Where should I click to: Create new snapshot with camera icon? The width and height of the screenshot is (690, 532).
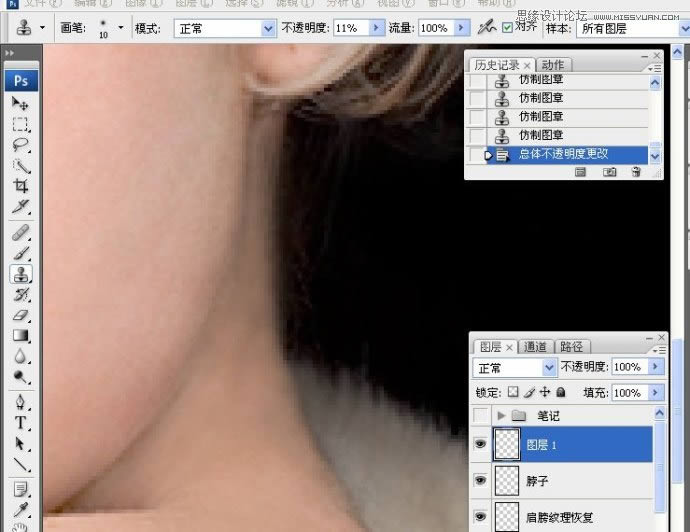[609, 173]
